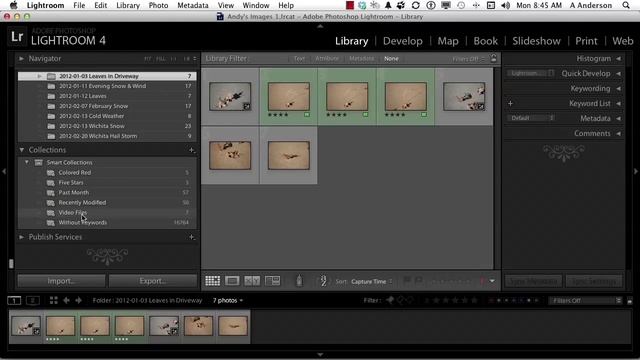Open the Book module
Image resolution: width=640 pixels, height=360 pixels.
coord(485,41)
